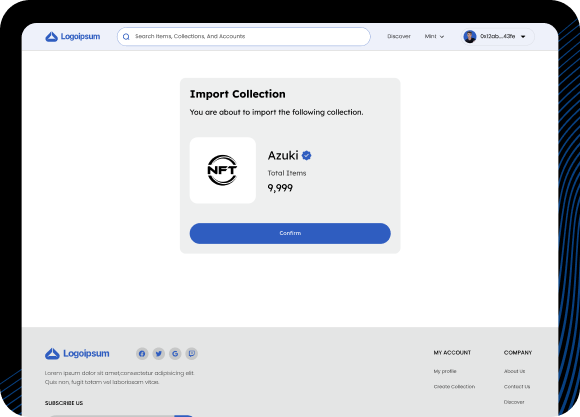The width and height of the screenshot is (580, 417).
Task: Click the Logoipsum logo in header
Action: (72, 37)
